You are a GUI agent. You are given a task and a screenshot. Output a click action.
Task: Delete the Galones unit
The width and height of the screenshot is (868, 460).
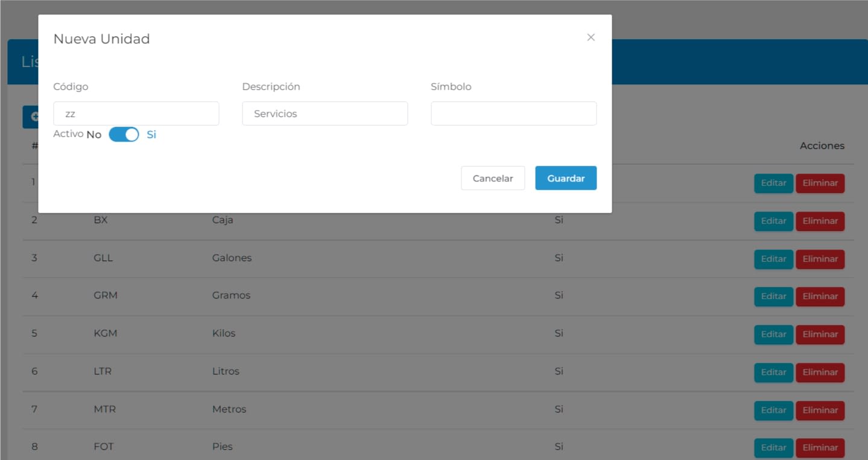(820, 259)
